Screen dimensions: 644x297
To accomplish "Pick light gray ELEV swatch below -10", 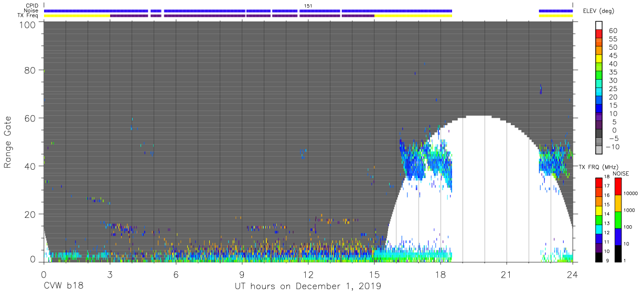I will (x=599, y=150).
